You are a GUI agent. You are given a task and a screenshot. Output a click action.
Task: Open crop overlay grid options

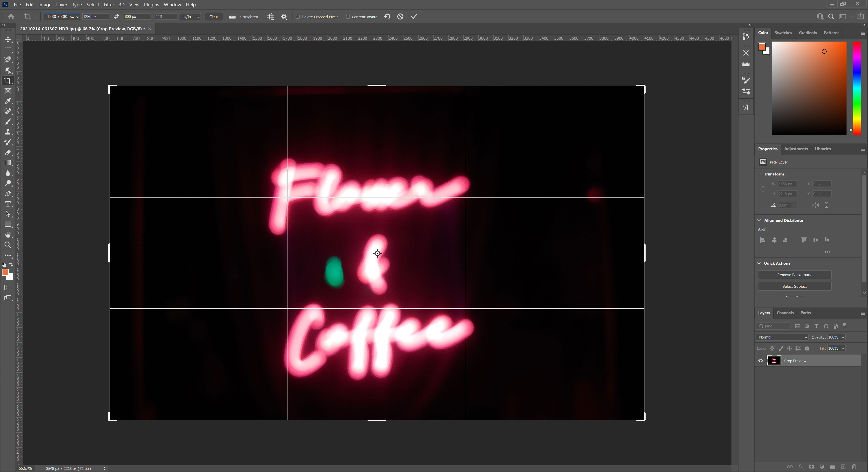(x=270, y=16)
